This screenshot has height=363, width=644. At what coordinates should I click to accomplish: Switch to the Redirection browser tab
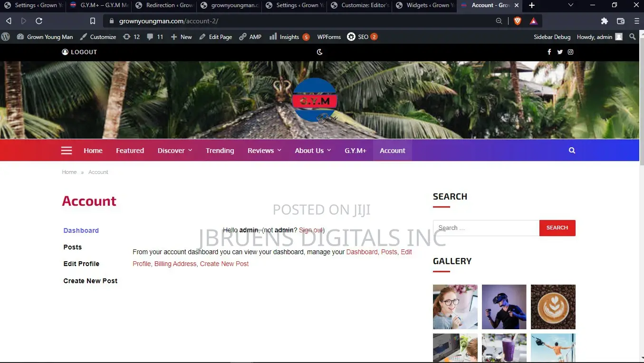[x=164, y=5]
